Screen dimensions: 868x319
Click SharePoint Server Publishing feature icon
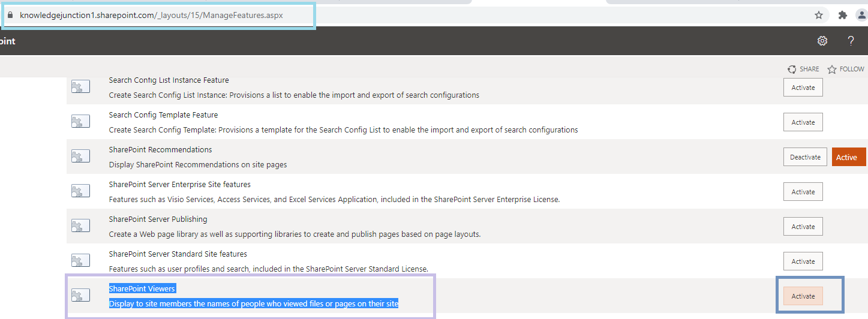pos(80,226)
